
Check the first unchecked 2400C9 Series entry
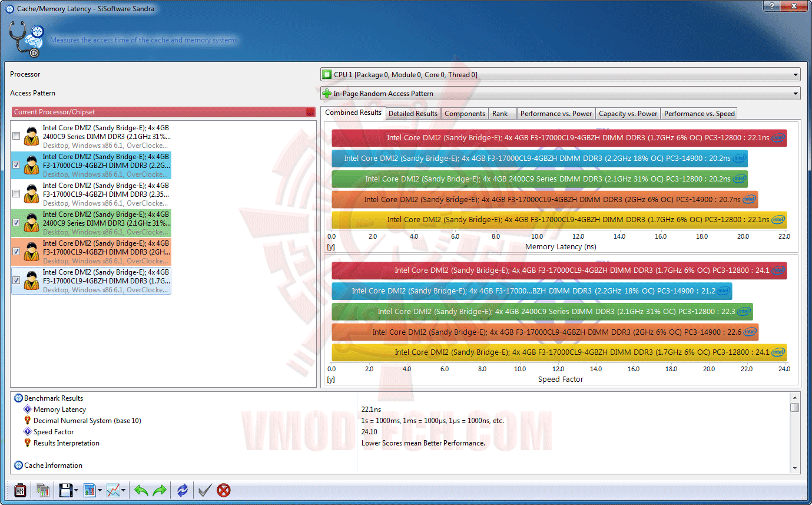coord(16,136)
